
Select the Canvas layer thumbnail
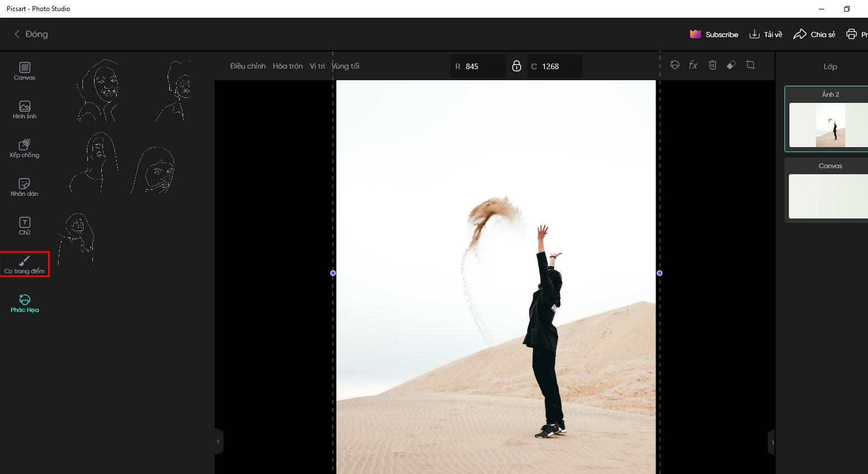[x=830, y=196]
